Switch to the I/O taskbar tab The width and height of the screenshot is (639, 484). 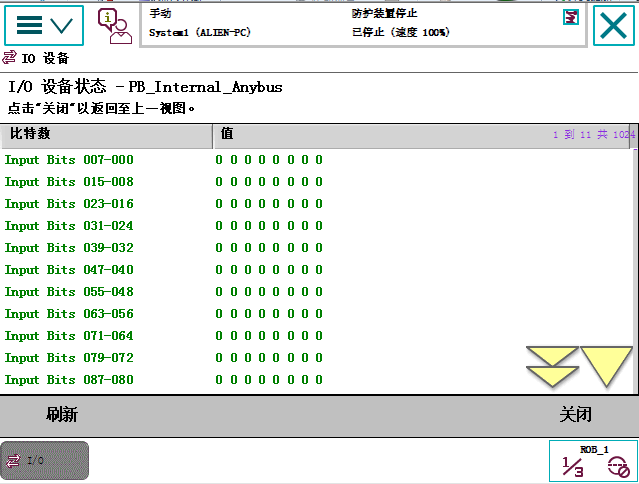(45, 460)
